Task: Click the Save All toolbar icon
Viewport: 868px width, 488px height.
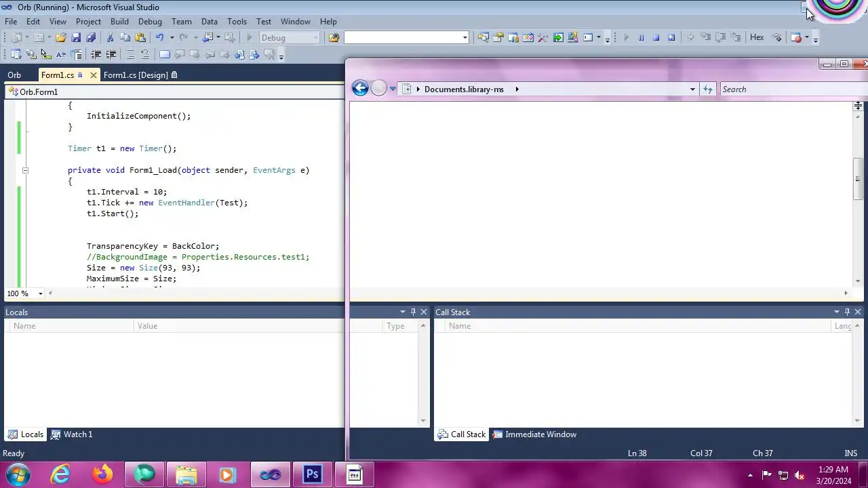Action: pos(91,38)
